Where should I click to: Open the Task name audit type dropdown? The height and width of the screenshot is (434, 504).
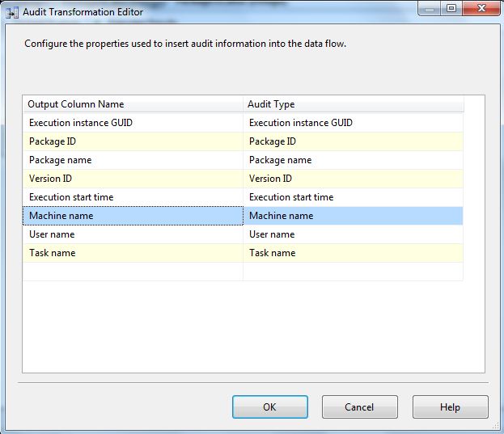(353, 253)
